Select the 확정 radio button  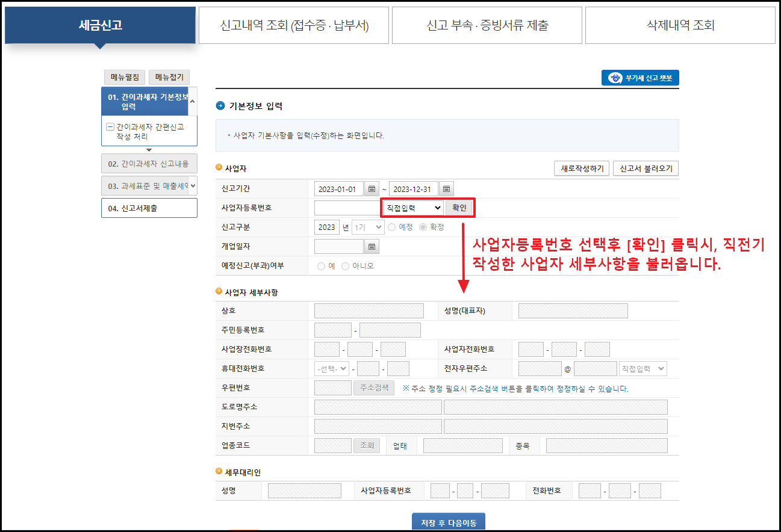click(423, 227)
